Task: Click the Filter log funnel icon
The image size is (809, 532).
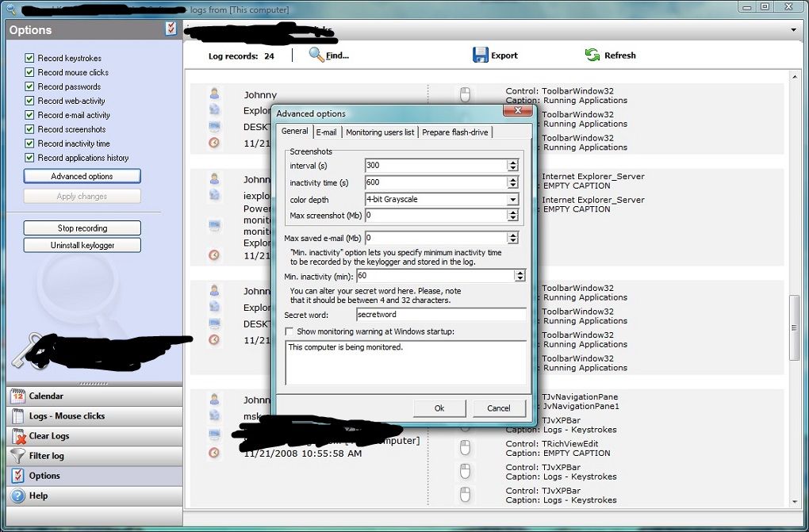Action: click(x=17, y=456)
